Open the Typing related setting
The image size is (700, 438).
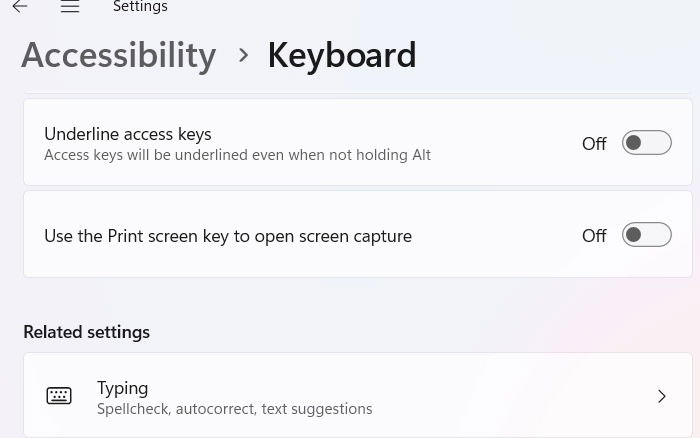(122, 388)
